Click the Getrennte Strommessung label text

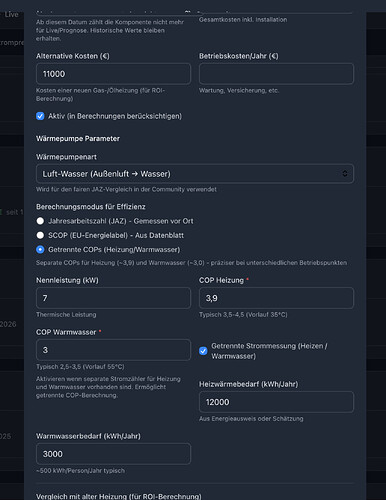pos(269,351)
